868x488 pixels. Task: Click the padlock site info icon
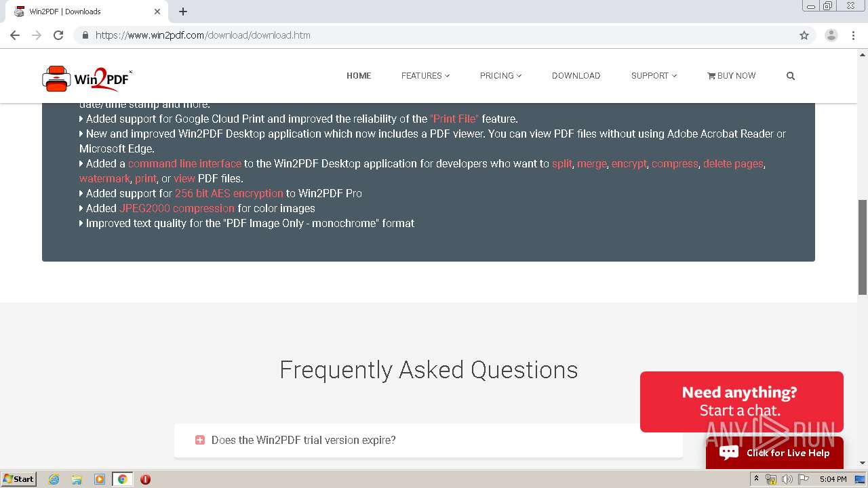coord(85,35)
